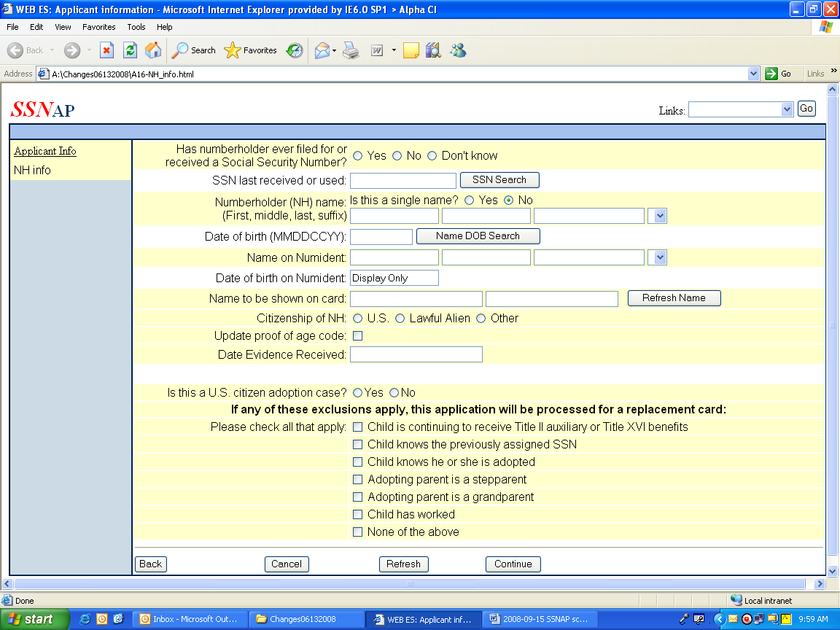Go to the Home page icon
This screenshot has width=840, height=630.
point(153,50)
